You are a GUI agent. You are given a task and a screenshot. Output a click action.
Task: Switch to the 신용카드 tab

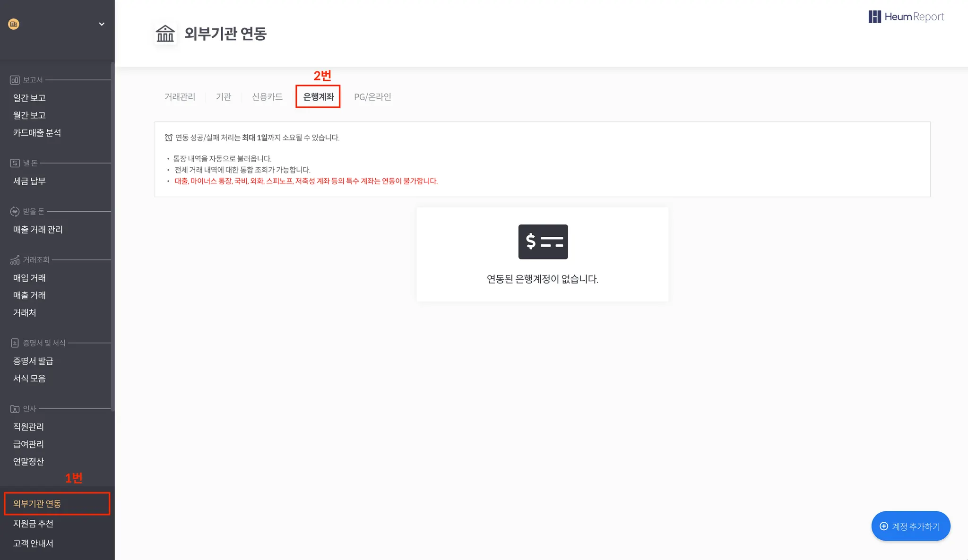pos(267,97)
